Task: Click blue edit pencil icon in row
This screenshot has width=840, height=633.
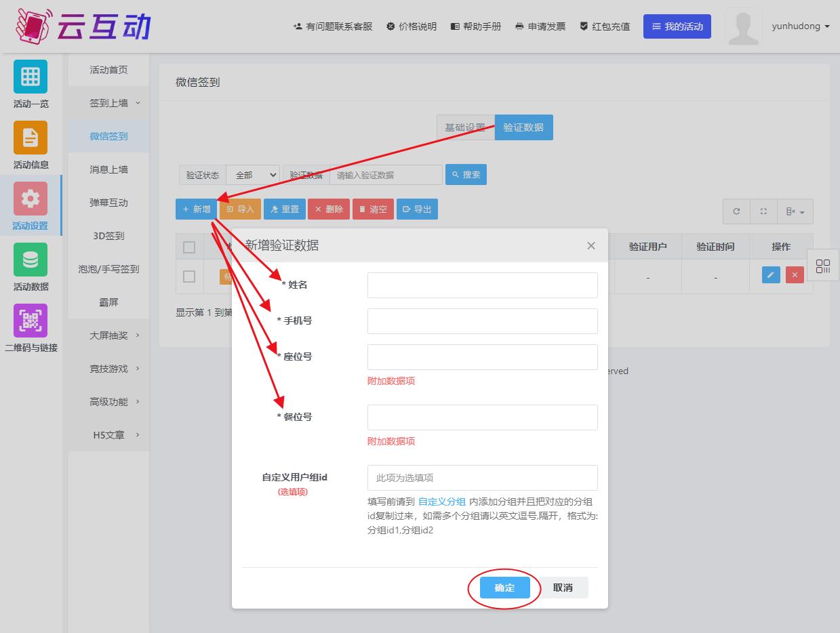Action: tap(771, 274)
